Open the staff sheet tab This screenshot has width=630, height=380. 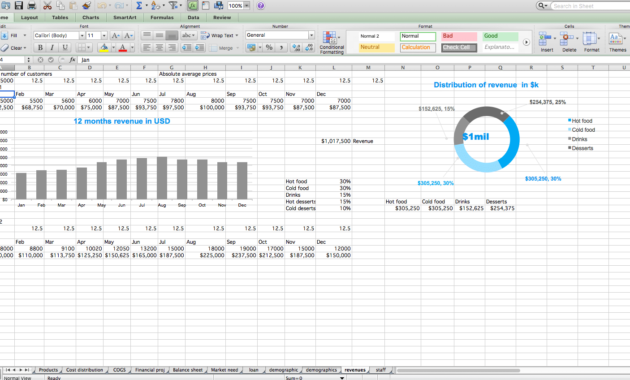pyautogui.click(x=380, y=370)
